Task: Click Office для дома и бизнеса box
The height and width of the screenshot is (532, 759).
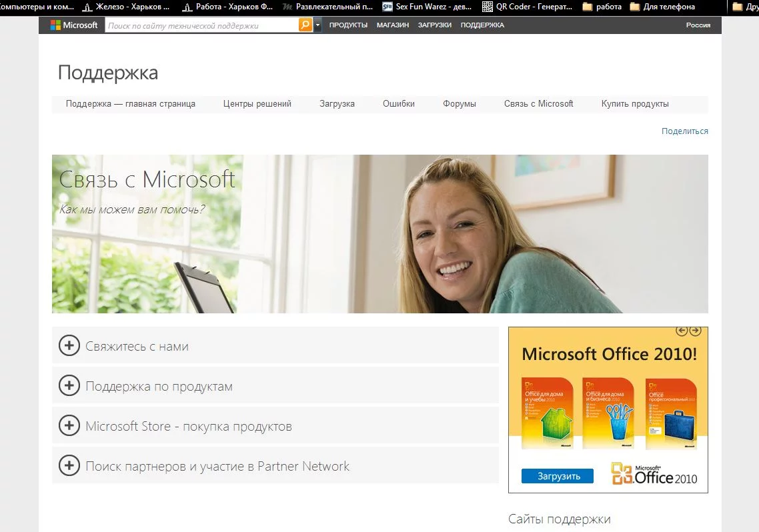Action: tap(608, 413)
